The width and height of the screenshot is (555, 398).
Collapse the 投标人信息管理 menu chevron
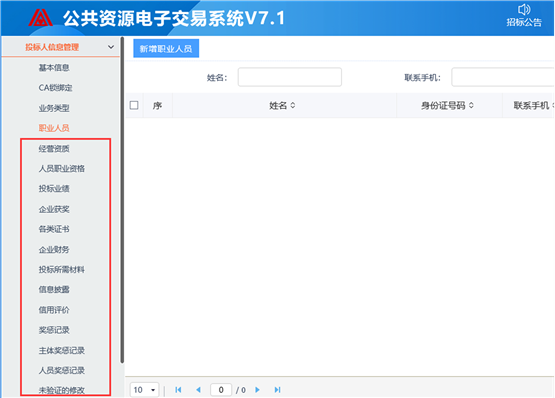coord(111,47)
